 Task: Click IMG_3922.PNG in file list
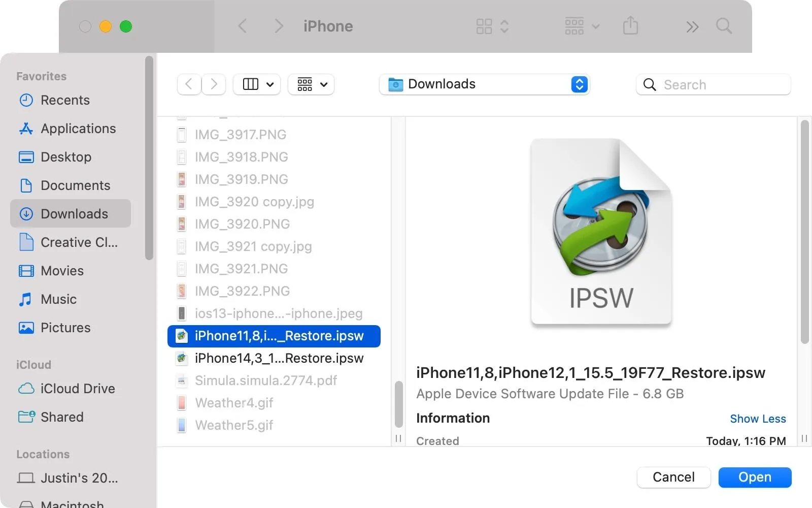274,291
